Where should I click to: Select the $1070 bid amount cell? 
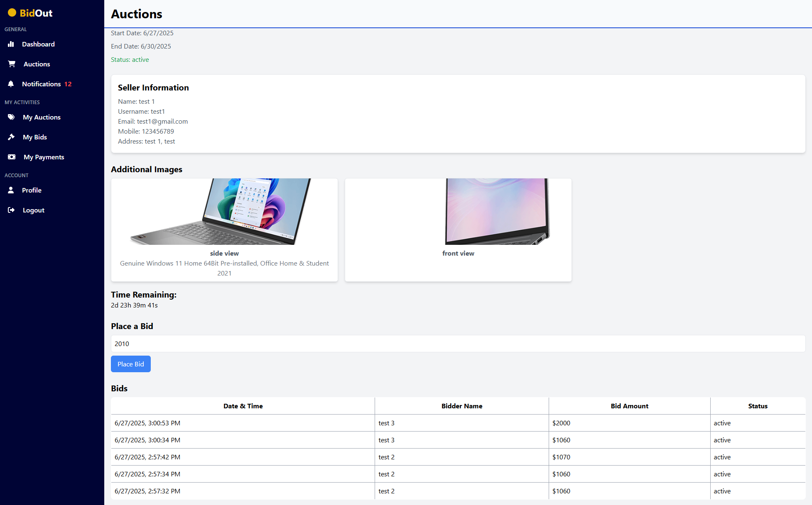pos(630,457)
